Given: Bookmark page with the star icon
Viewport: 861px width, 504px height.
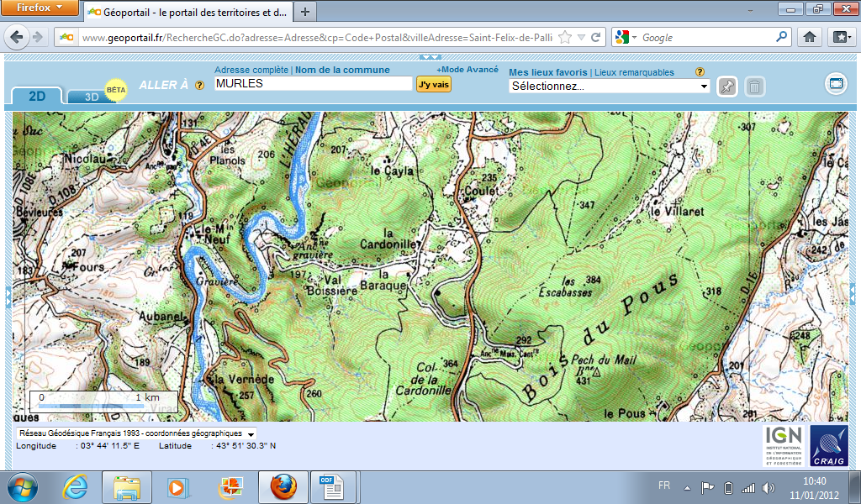Looking at the screenshot, I should pos(566,38).
